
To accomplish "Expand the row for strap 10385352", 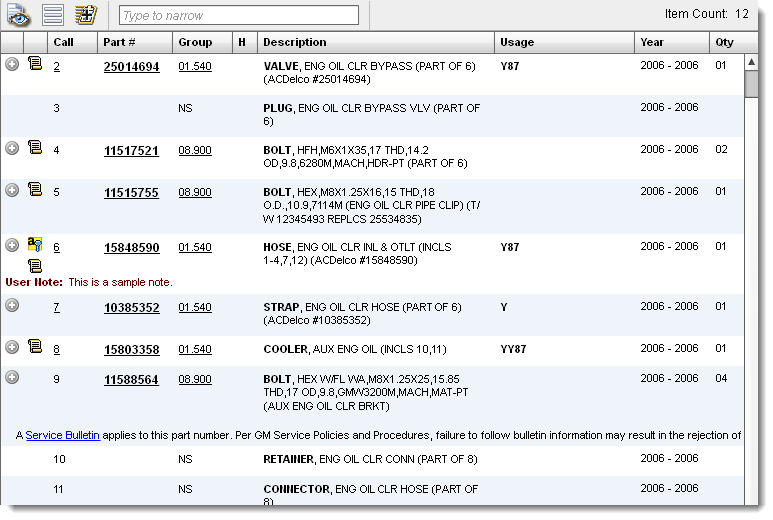I will click(x=12, y=305).
